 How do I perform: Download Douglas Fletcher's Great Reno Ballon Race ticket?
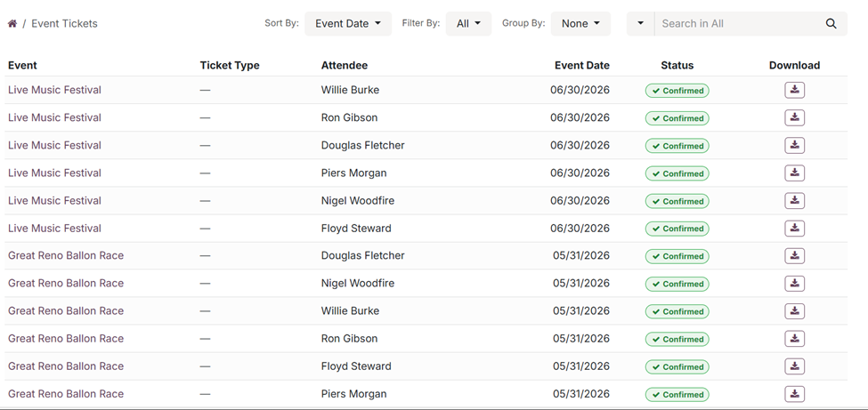795,256
